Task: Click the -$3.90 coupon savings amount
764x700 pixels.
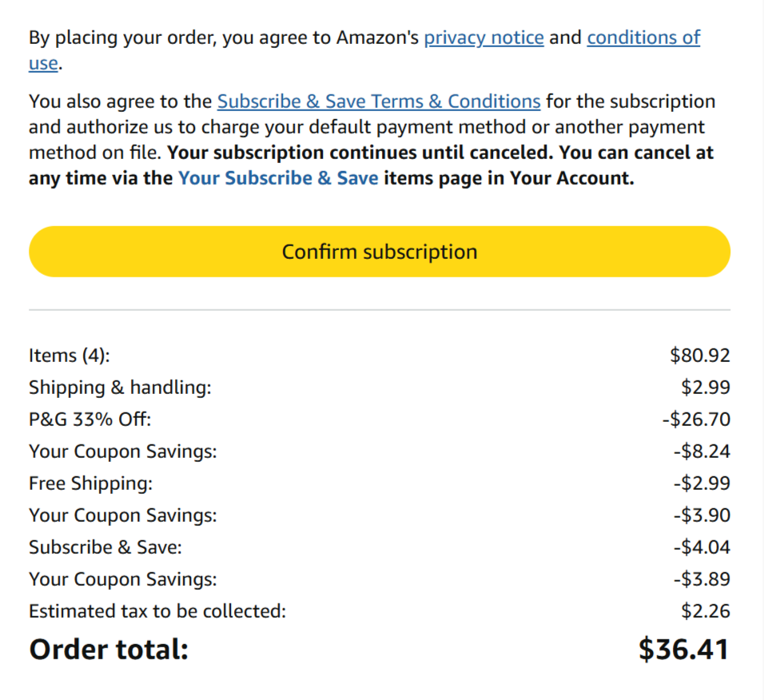Action: click(701, 515)
